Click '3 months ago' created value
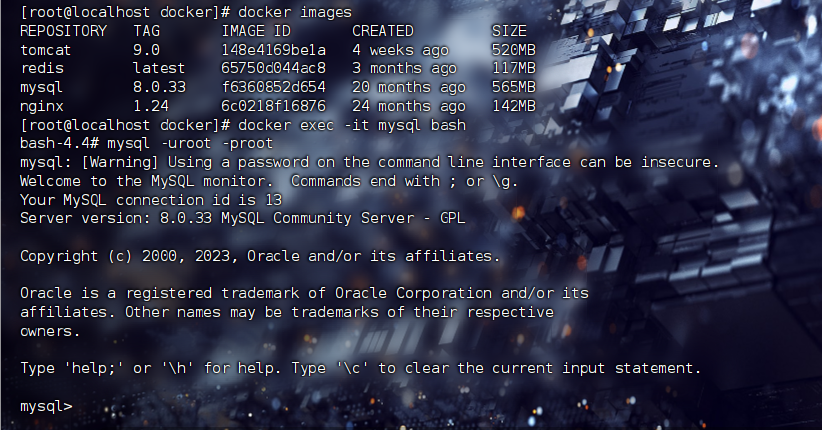This screenshot has width=822, height=430. click(x=405, y=69)
